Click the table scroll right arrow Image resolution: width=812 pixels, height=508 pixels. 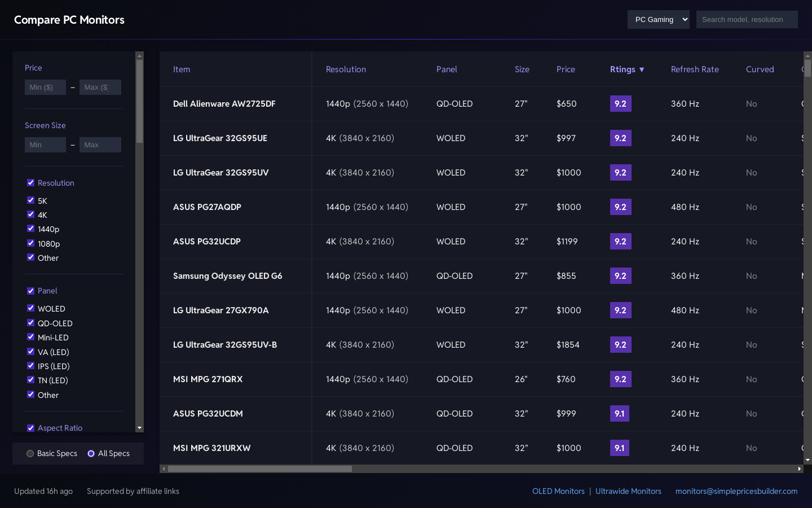pyautogui.click(x=799, y=469)
